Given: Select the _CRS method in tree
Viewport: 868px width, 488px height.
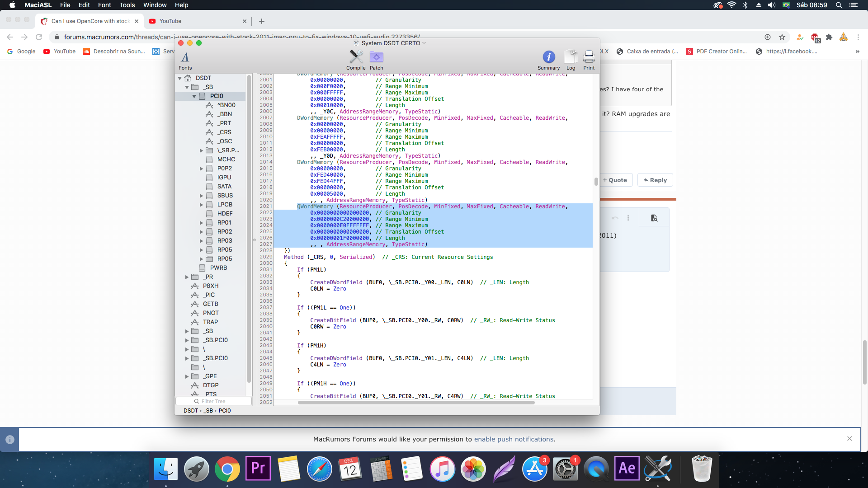Looking at the screenshot, I should pos(224,132).
